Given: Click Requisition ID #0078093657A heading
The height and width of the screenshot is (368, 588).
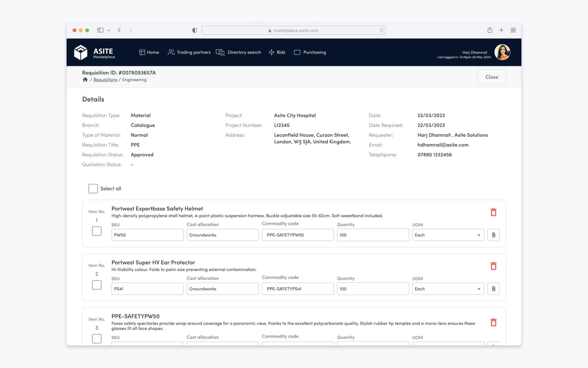Looking at the screenshot, I should [119, 73].
